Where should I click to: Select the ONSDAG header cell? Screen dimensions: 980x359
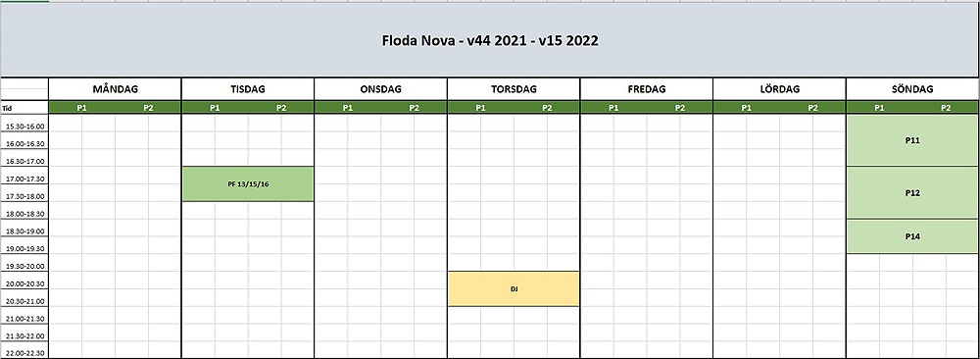380,89
